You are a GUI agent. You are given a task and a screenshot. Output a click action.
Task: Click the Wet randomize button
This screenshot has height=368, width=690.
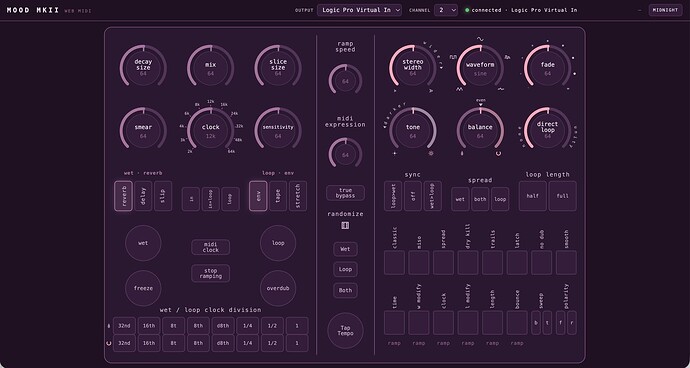pyautogui.click(x=345, y=249)
